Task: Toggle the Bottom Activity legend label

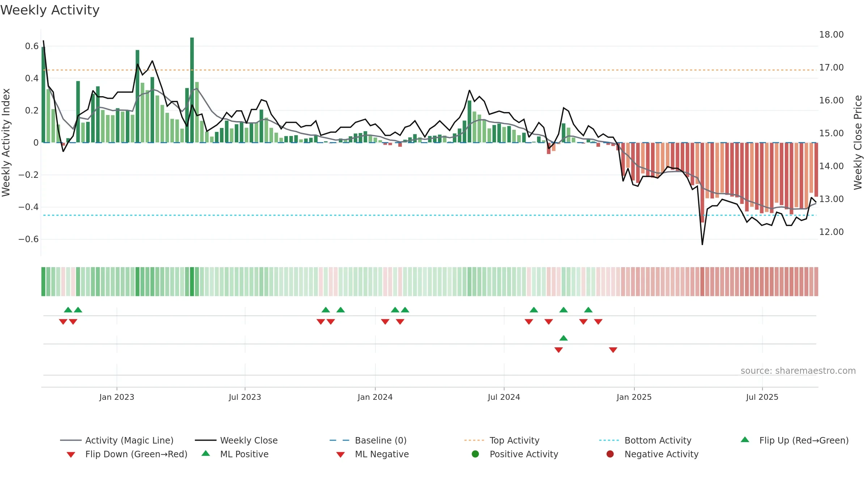Action: (658, 440)
